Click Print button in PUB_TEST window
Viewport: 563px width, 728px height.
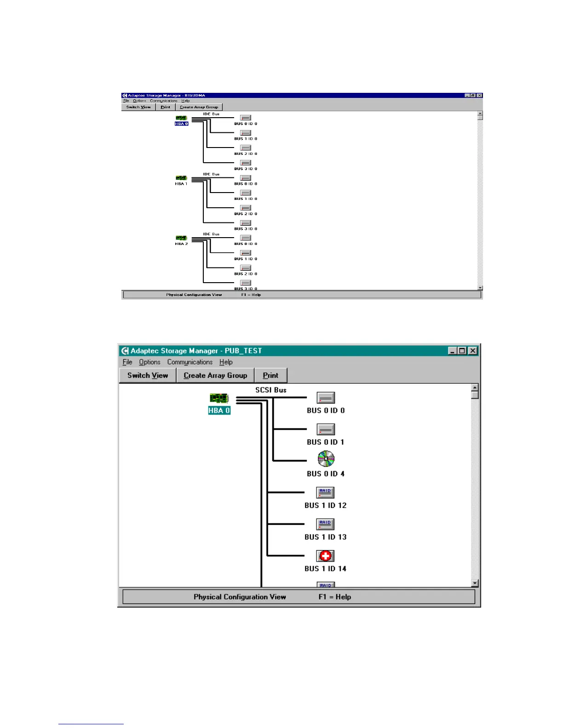tap(270, 375)
